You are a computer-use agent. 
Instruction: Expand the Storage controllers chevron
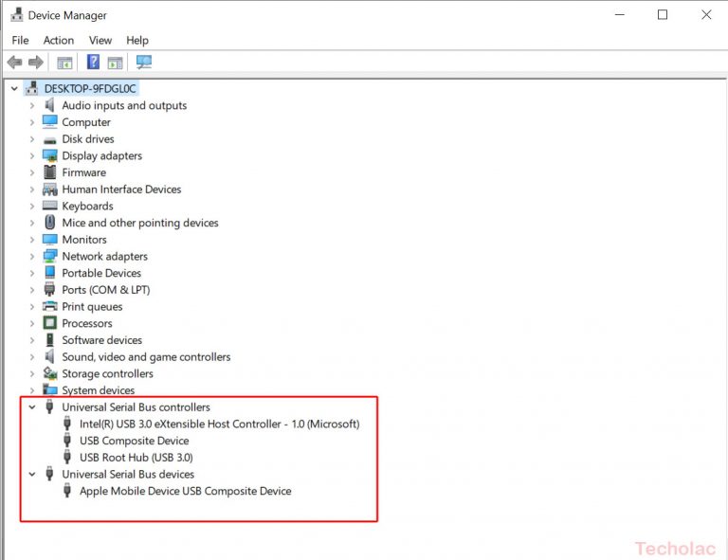click(32, 373)
